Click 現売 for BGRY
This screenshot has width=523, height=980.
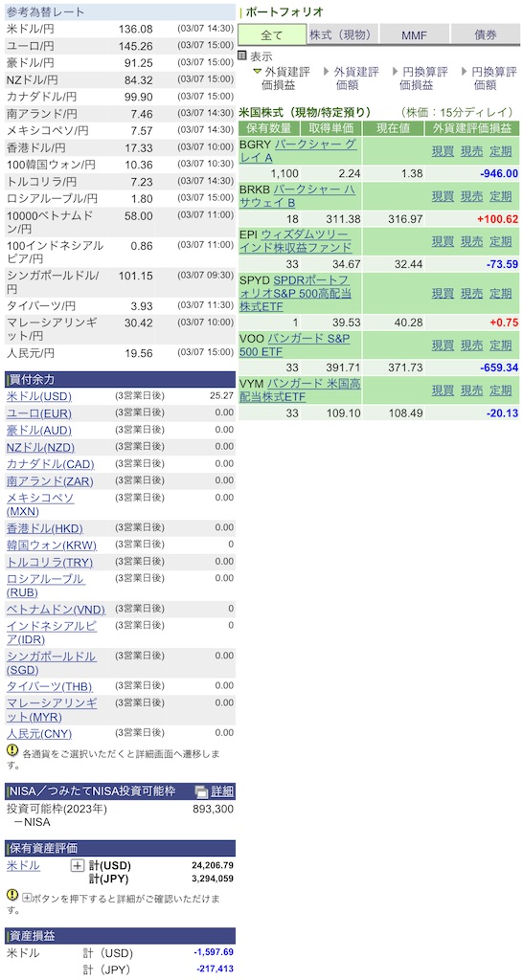471,150
